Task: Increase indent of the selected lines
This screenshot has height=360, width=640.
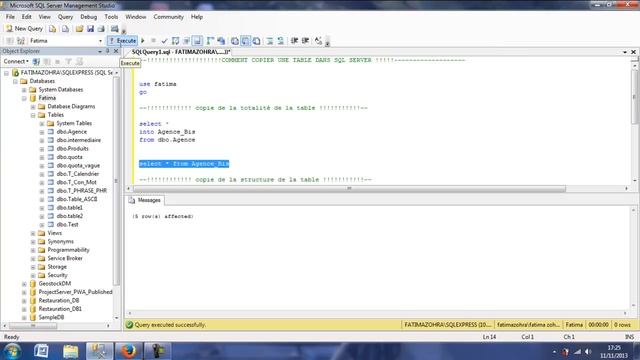Action: (305, 41)
